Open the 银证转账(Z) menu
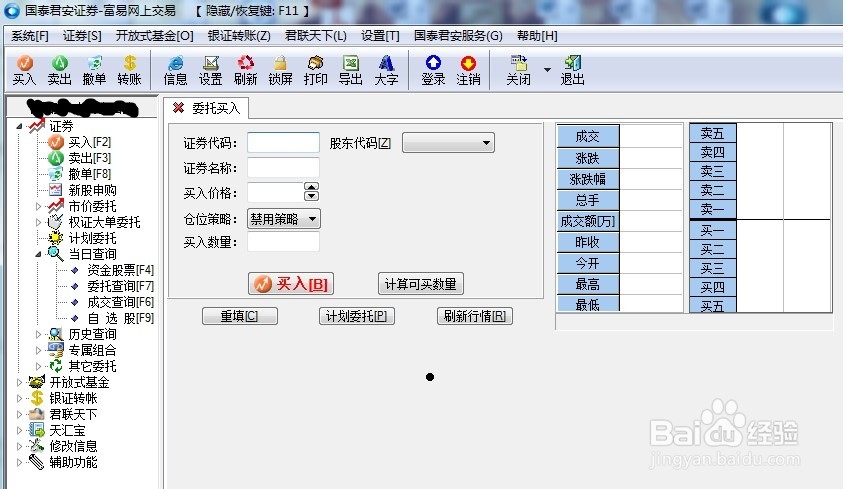 pyautogui.click(x=239, y=36)
